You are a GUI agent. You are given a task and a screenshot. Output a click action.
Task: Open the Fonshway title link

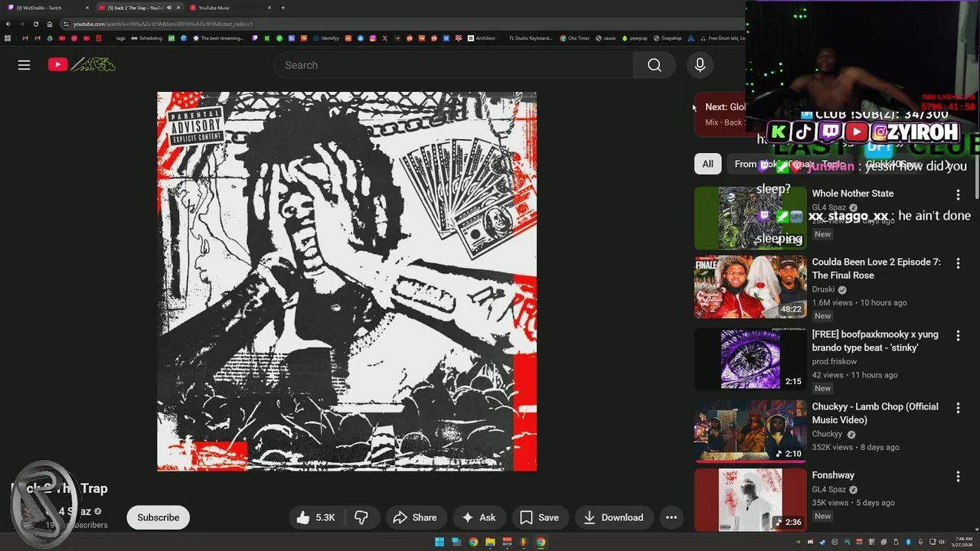(833, 475)
